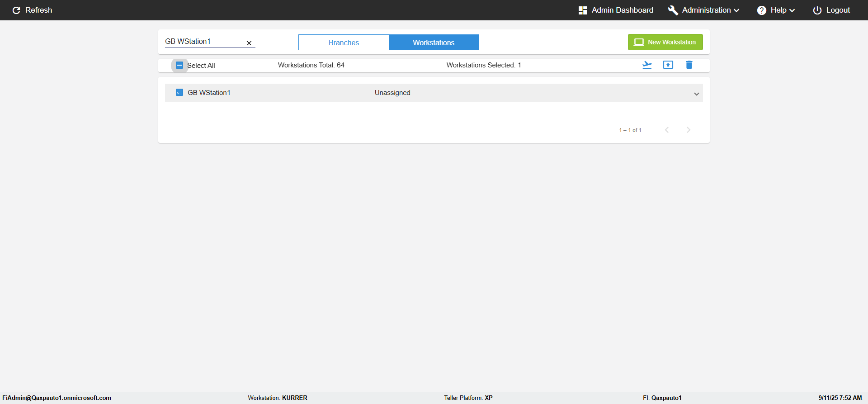868x404 pixels.
Task: Go to previous page of results
Action: 667,130
